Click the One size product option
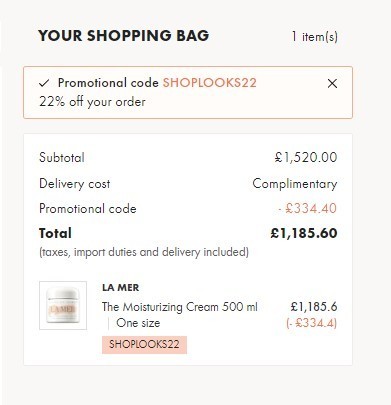391x405 pixels. (138, 323)
